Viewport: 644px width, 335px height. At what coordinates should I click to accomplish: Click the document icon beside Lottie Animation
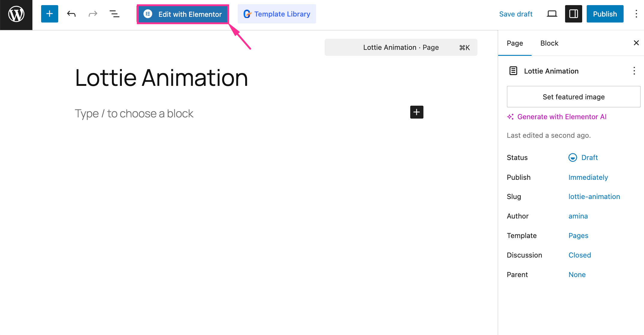pyautogui.click(x=513, y=71)
